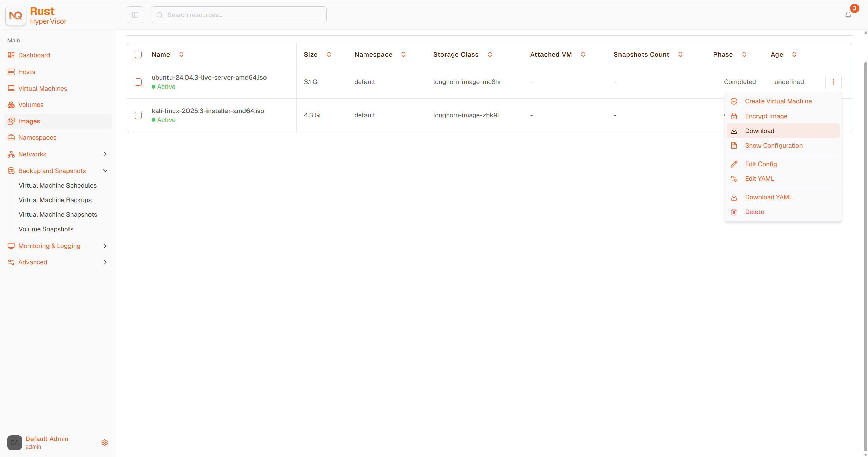Click the download icon beside Download YAML
868x457 pixels.
(734, 197)
